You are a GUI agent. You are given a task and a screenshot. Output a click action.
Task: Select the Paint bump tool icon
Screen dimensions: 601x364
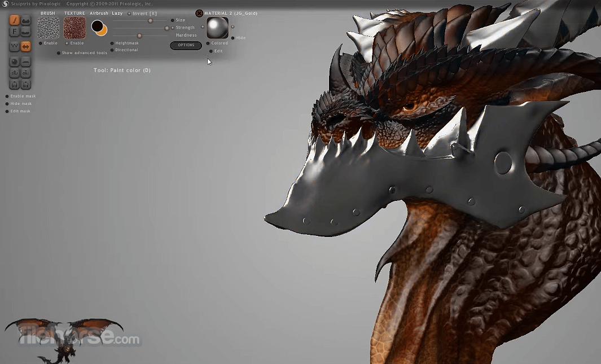coord(26,20)
